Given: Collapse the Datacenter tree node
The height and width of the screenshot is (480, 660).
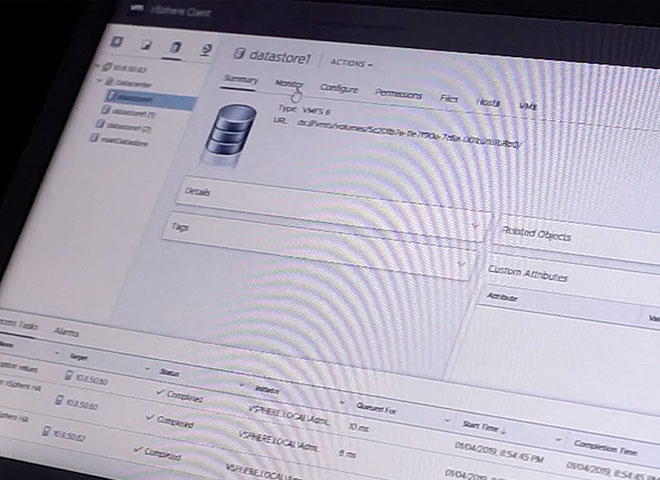Looking at the screenshot, I should 100,80.
